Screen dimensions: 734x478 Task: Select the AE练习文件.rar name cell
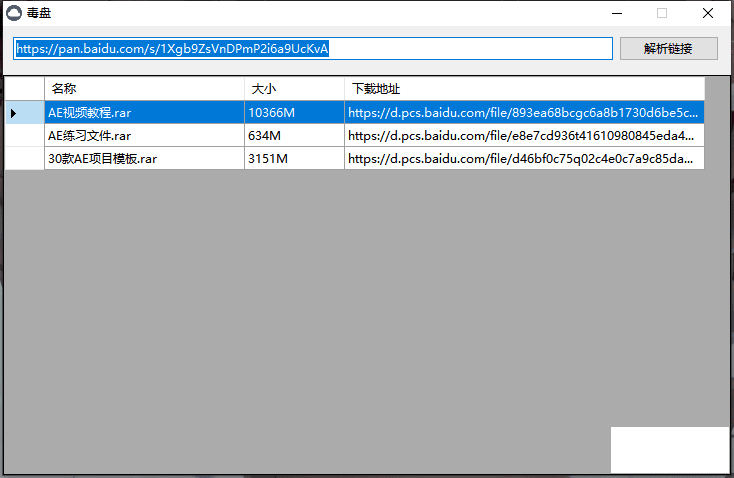145,135
